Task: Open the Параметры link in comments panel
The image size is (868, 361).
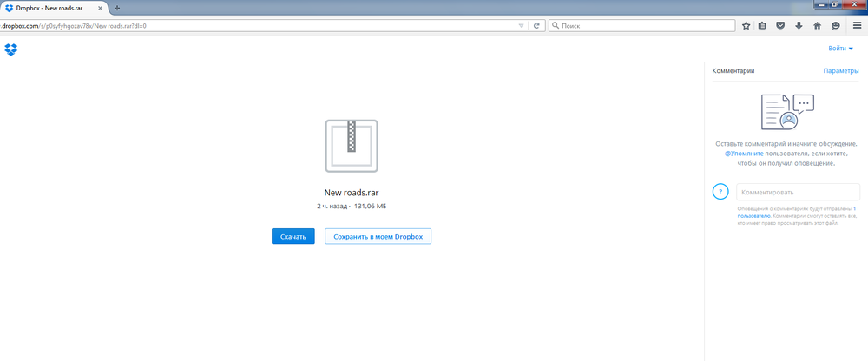Action: click(x=841, y=71)
